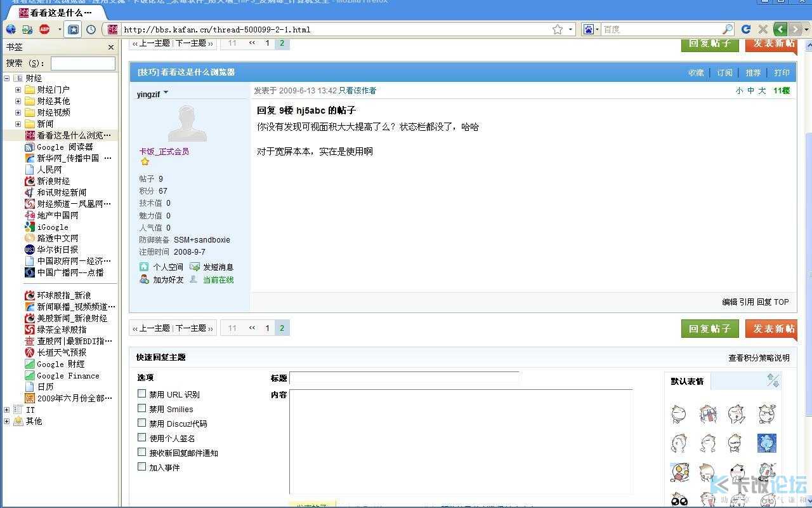Go forward with the right arrow button
The height and width of the screenshot is (508, 812).
coord(795,29)
